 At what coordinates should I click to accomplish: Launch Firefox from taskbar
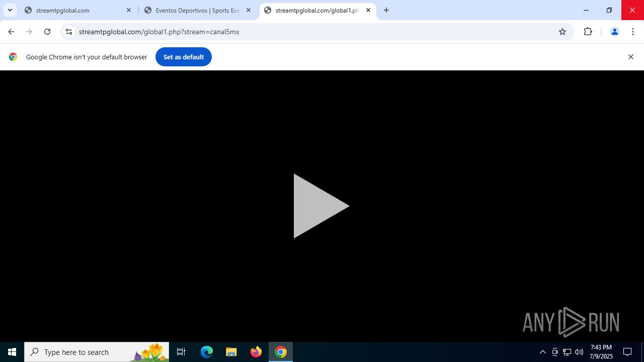pyautogui.click(x=256, y=352)
